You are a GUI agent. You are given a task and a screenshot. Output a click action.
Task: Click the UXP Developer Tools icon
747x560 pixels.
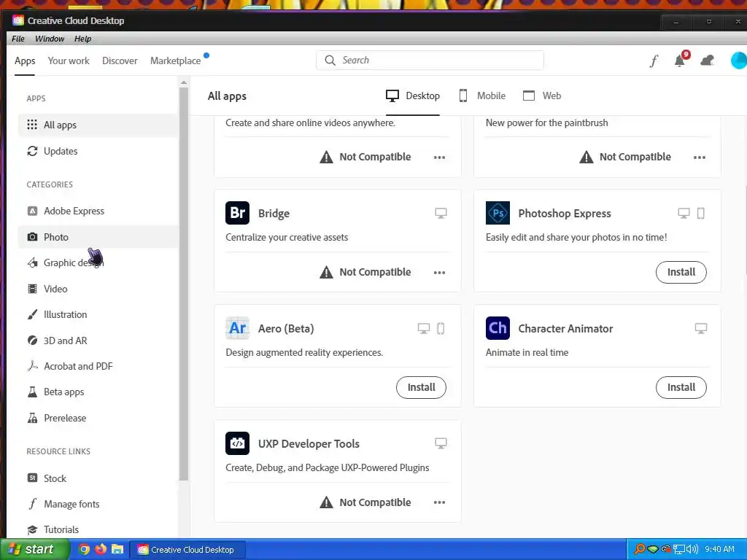pyautogui.click(x=237, y=443)
